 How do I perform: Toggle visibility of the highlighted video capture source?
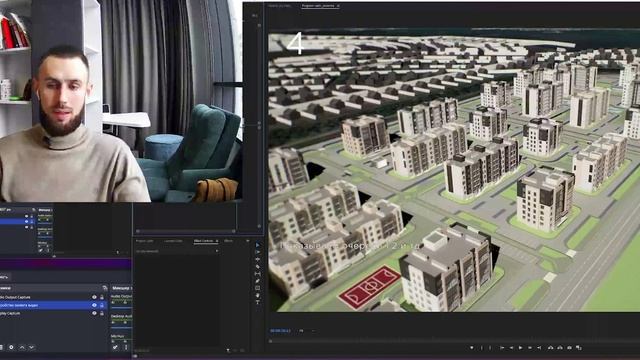[x=94, y=305]
